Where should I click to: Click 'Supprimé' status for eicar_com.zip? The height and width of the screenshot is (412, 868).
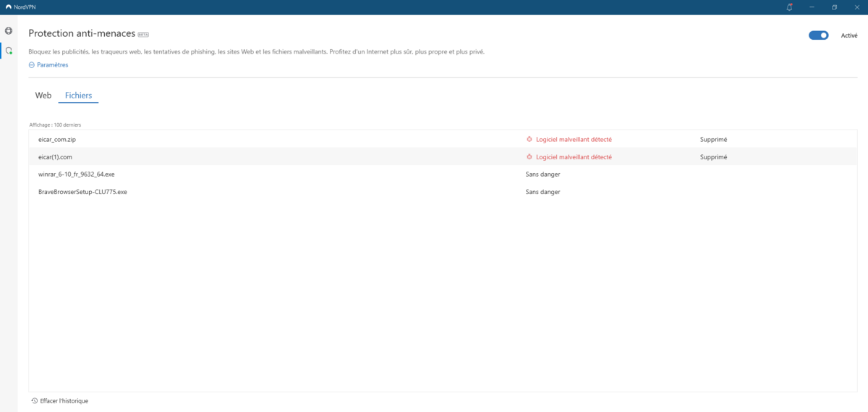click(713, 139)
